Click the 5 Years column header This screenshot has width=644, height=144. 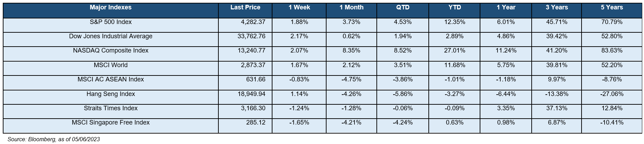click(612, 7)
